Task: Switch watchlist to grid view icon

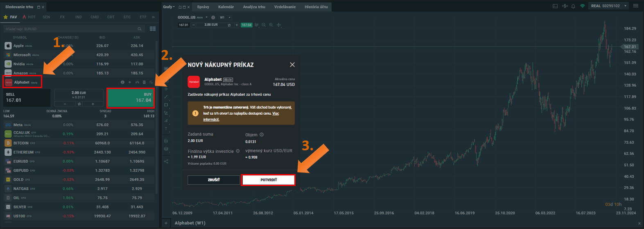Action: coord(153,29)
